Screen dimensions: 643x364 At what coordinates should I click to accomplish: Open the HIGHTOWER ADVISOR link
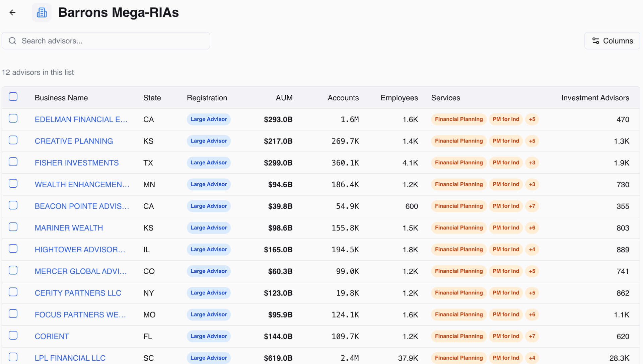click(80, 249)
